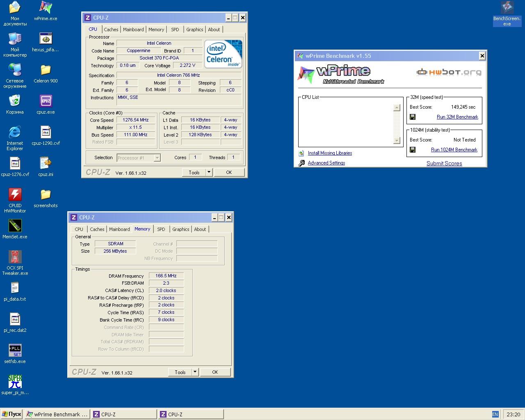
Task: Open Memory tab in upper CPU-Z window
Action: 156,30
